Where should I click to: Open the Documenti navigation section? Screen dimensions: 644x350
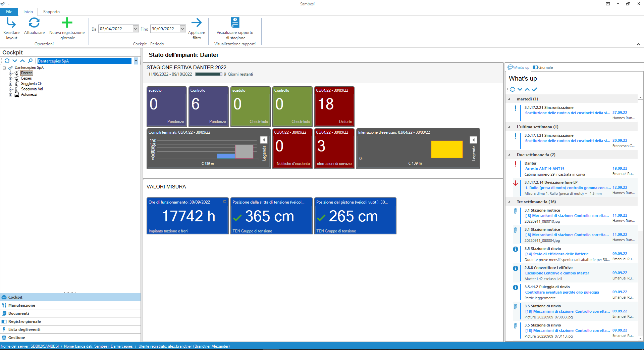coord(70,313)
